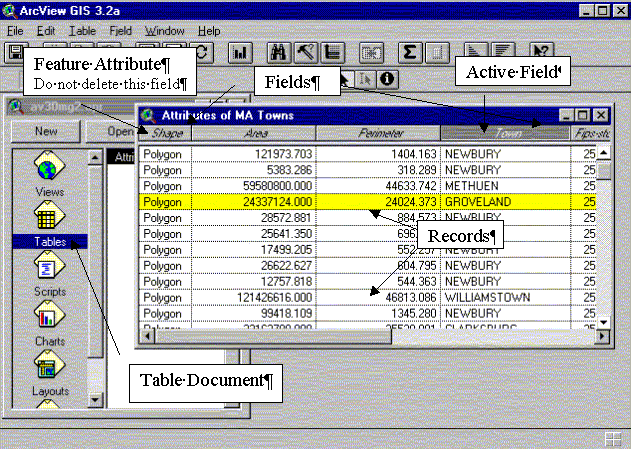This screenshot has height=449, width=631.
Task: Click the Sort Descending toolbar icon
Action: tap(503, 50)
